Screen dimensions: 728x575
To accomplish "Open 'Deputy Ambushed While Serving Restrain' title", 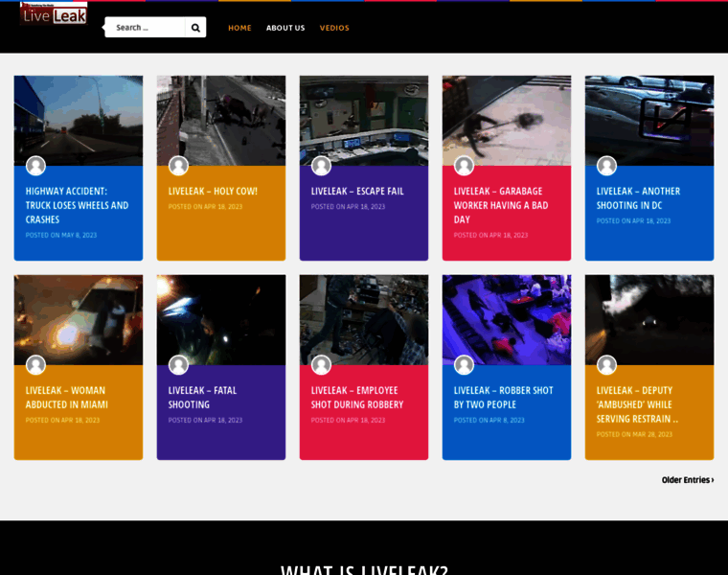I will point(637,404).
